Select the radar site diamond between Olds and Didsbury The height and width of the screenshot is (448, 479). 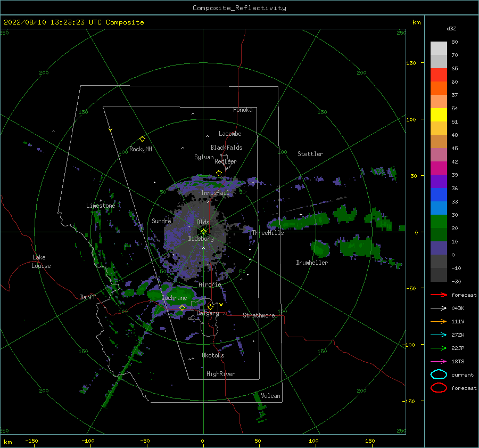click(x=203, y=232)
